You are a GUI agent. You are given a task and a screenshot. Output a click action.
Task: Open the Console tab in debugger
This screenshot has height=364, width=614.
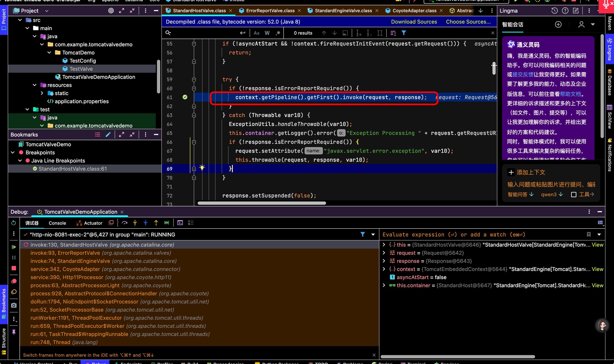(57, 223)
